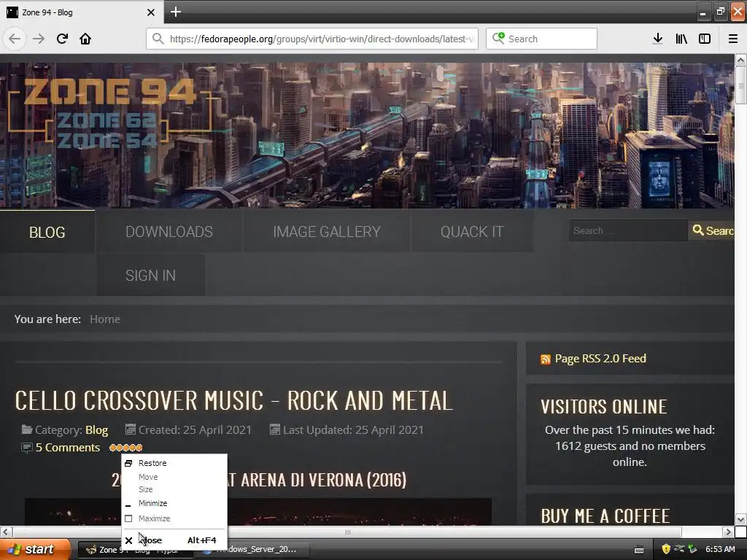Screen dimensions: 747x560
Task: Click the vertical scrollbar thumb
Action: tap(740, 85)
